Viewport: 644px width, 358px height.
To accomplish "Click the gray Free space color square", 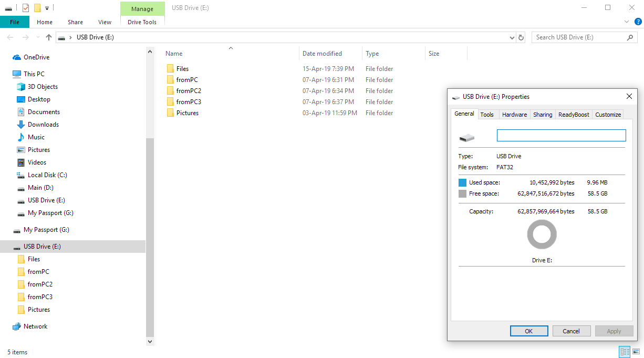I will (x=462, y=194).
